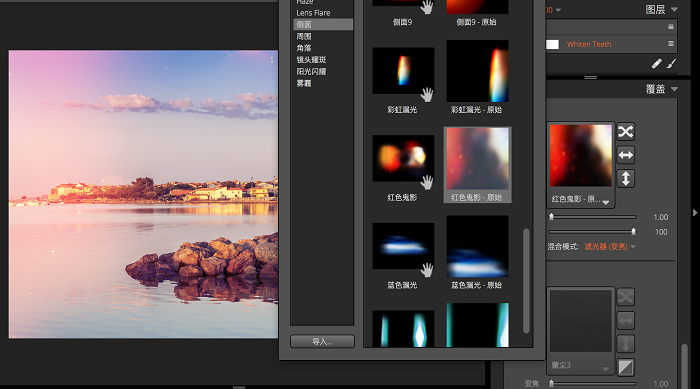
Task: Click the favorite hand icon on 彩虹漏光
Action: click(x=427, y=94)
